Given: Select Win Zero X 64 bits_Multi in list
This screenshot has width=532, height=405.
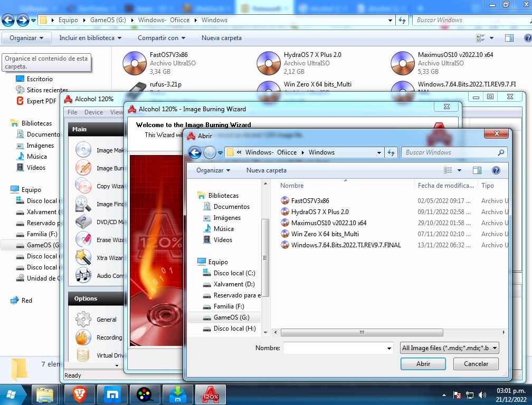Looking at the screenshot, I should [325, 234].
